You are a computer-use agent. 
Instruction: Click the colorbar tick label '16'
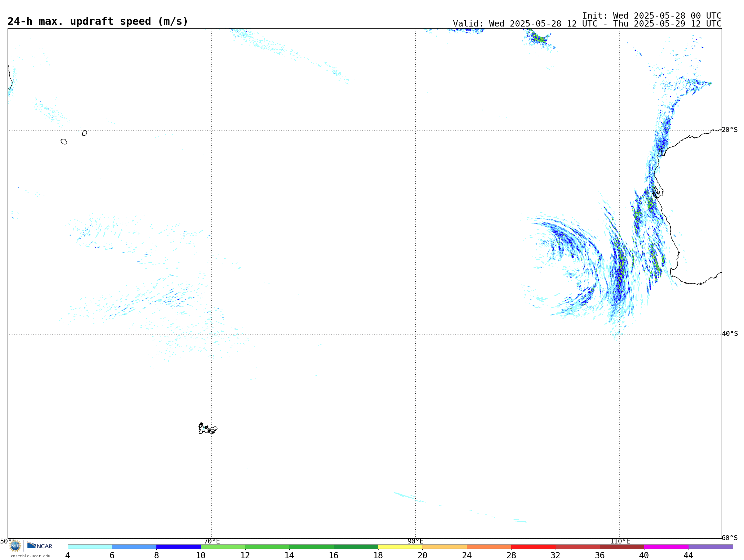[334, 556]
